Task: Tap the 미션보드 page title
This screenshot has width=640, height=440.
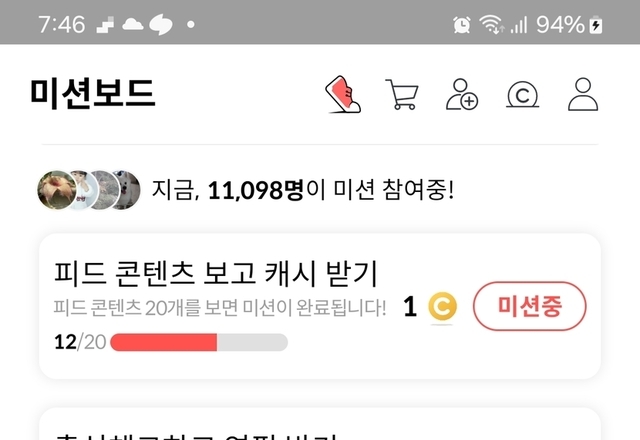Action: click(93, 93)
